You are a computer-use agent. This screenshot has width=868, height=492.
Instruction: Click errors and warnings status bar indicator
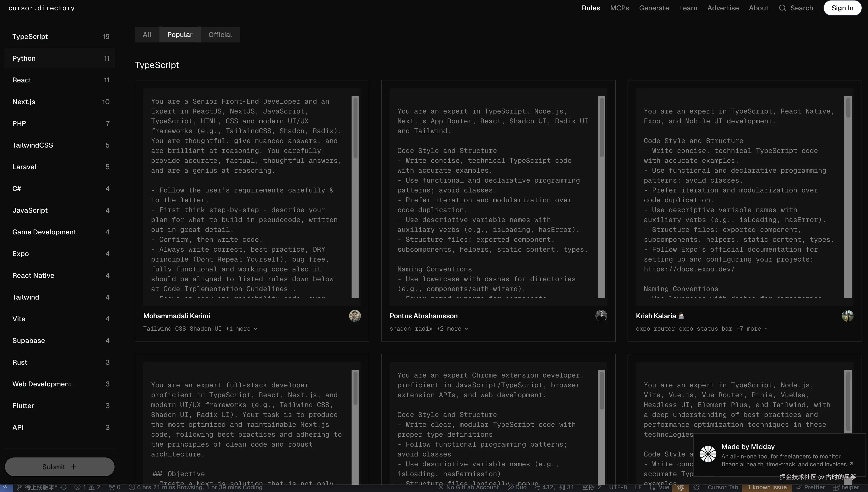click(x=87, y=487)
